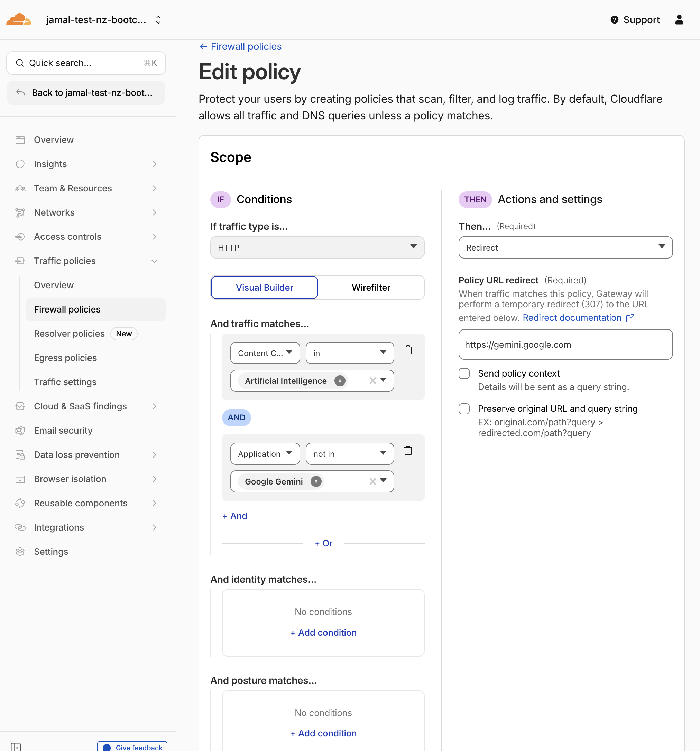Open Traffic settings page
The height and width of the screenshot is (751, 700).
(65, 382)
